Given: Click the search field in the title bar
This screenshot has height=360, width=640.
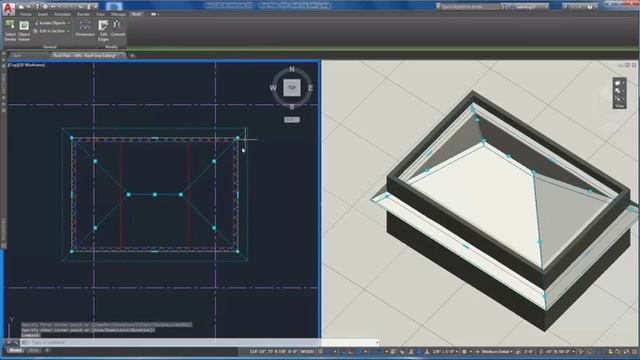Looking at the screenshot, I should (469, 7).
